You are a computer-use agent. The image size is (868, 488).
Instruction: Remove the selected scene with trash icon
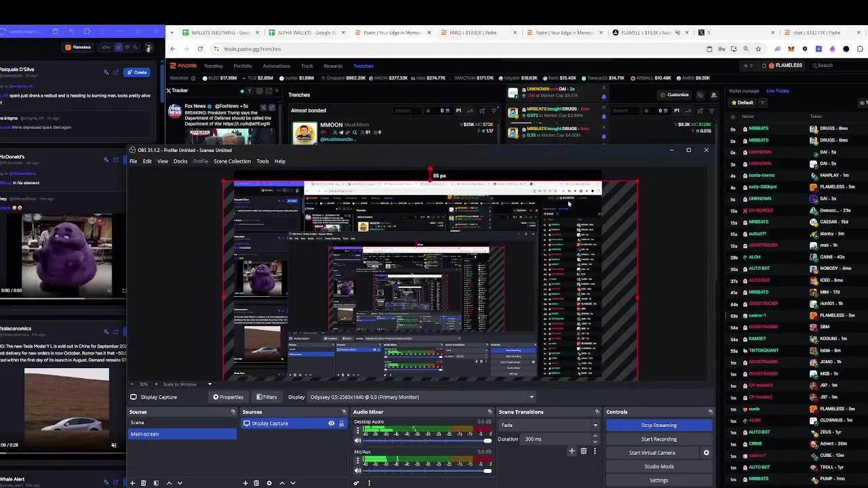(x=143, y=483)
